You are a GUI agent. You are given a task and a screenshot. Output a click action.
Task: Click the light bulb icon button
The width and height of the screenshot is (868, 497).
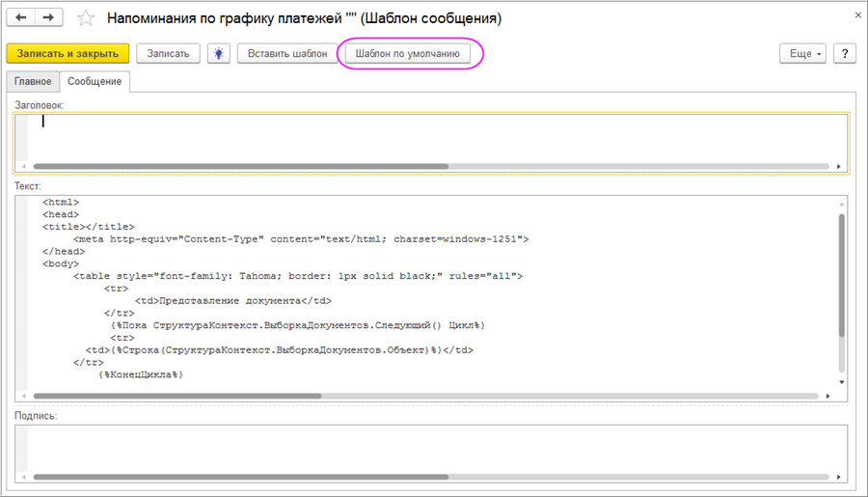click(x=220, y=54)
